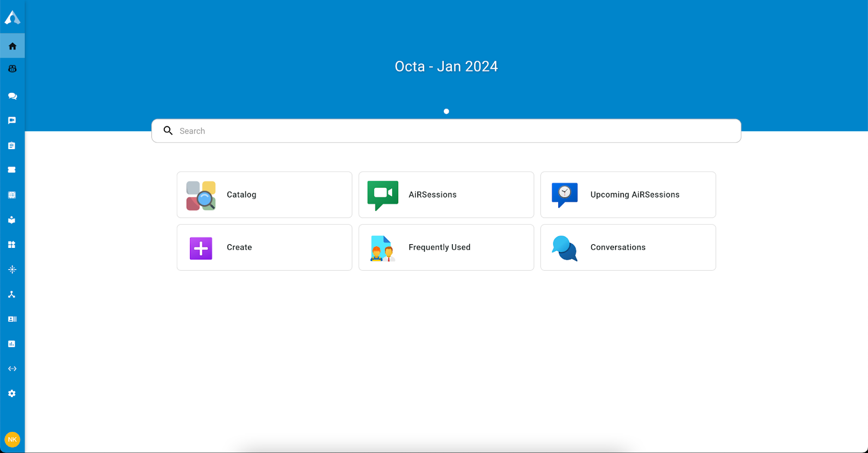Open the Create card

pos(264,247)
